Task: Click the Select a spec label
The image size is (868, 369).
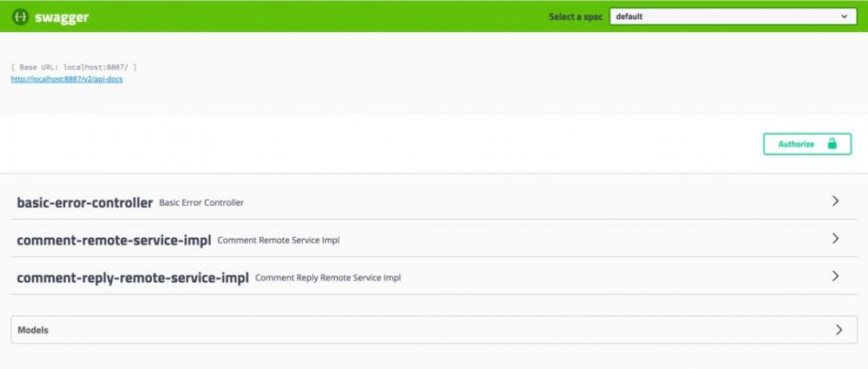Action: click(575, 16)
